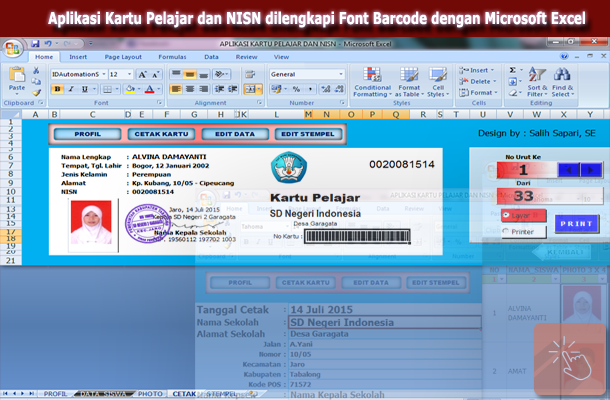The width and height of the screenshot is (610, 400).
Task: Click the Merge and Center icon
Action: 250,89
